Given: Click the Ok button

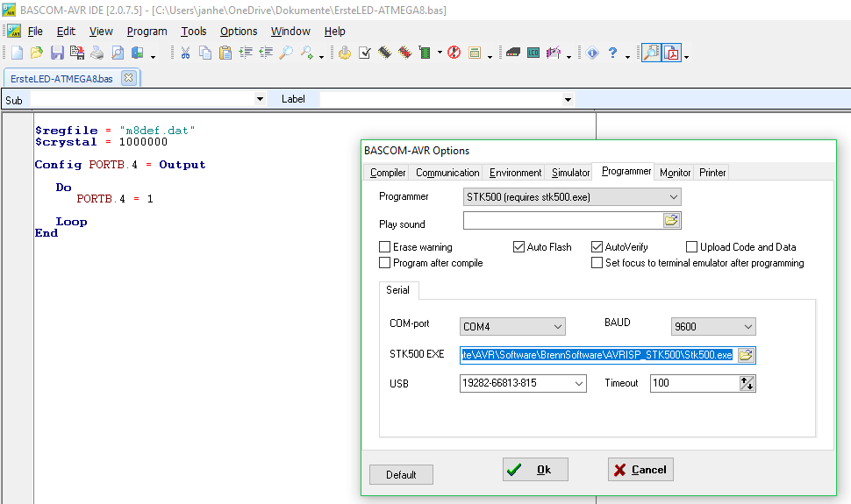Looking at the screenshot, I should 535,469.
